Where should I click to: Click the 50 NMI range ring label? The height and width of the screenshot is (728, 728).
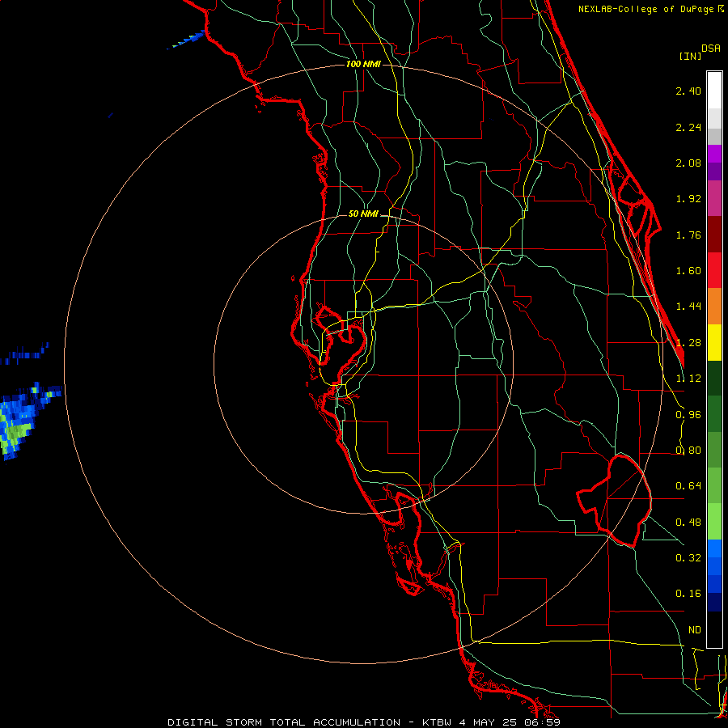[363, 214]
